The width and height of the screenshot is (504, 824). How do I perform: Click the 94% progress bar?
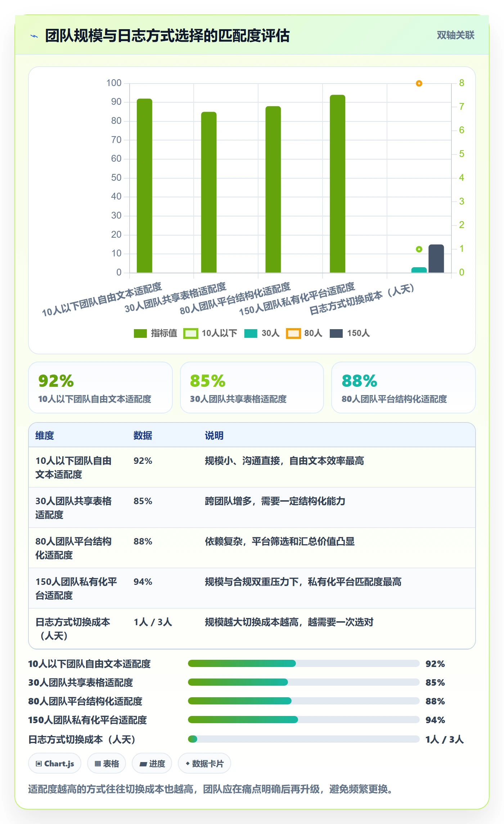(304, 720)
